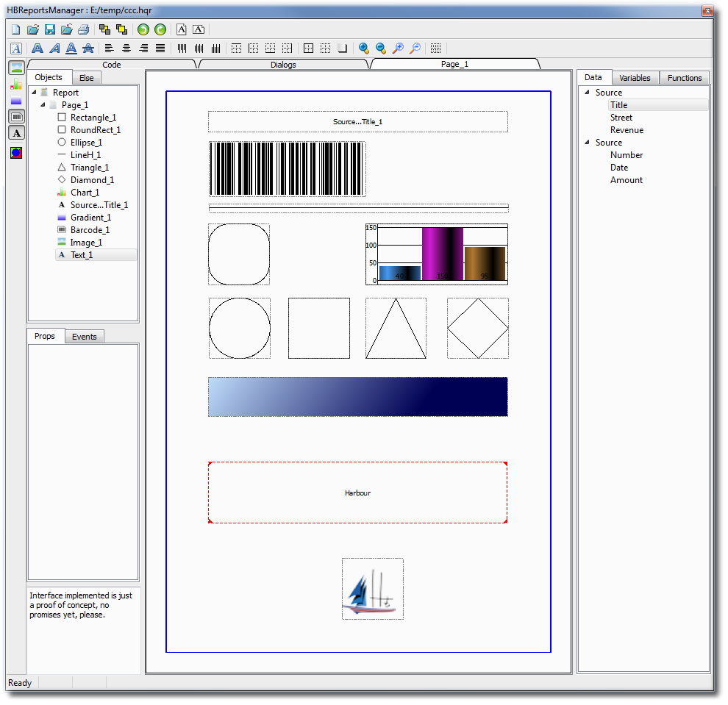Open the Variables tab
The width and height of the screenshot is (728, 705).
[x=634, y=78]
